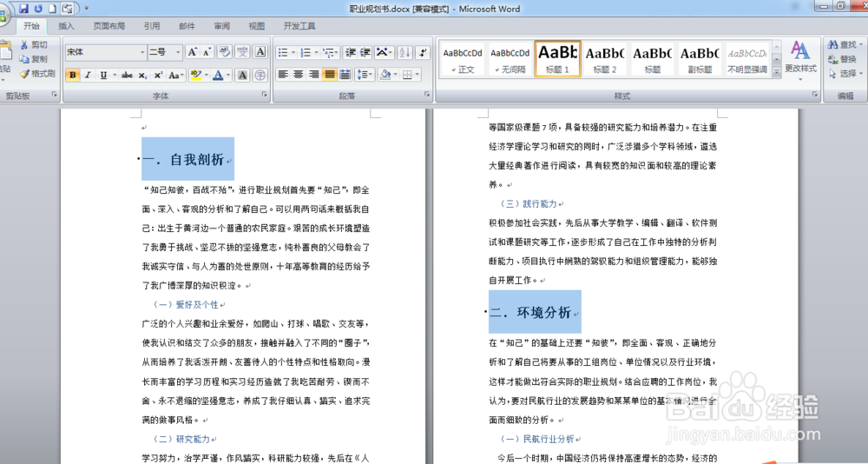Click the Replace (替换) button
The width and height of the screenshot is (868, 464).
(843, 59)
